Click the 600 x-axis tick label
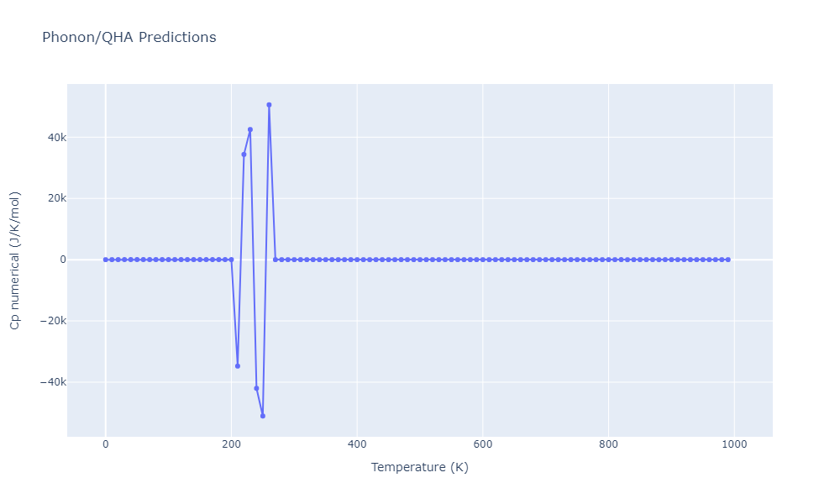This screenshot has width=840, height=504. 482,444
